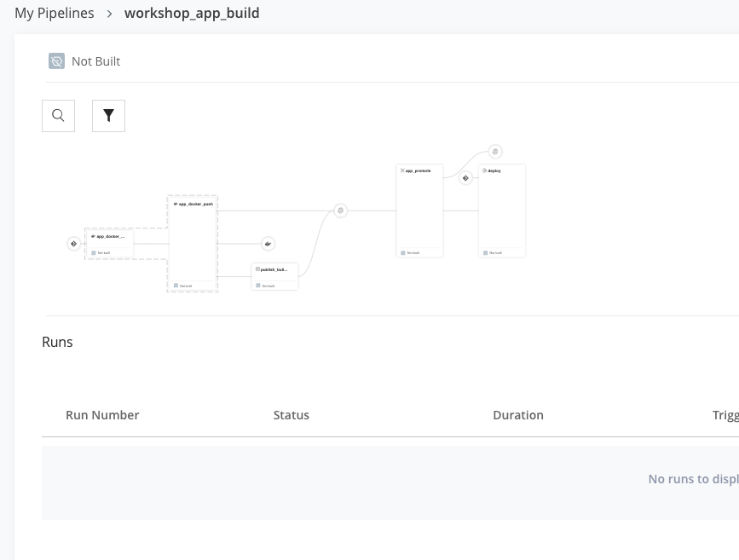The width and height of the screenshot is (739, 560).
Task: Open the filter icon next to search
Action: pos(108,115)
